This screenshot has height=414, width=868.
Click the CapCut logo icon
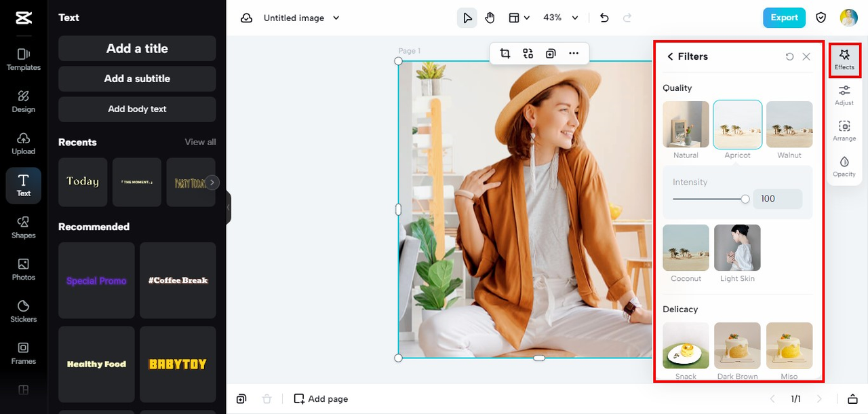coord(24,18)
